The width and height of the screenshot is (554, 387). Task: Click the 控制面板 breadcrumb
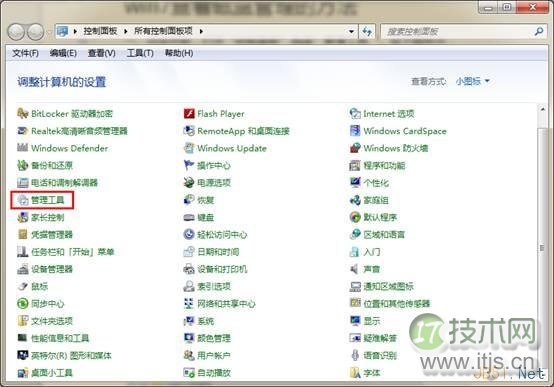100,31
